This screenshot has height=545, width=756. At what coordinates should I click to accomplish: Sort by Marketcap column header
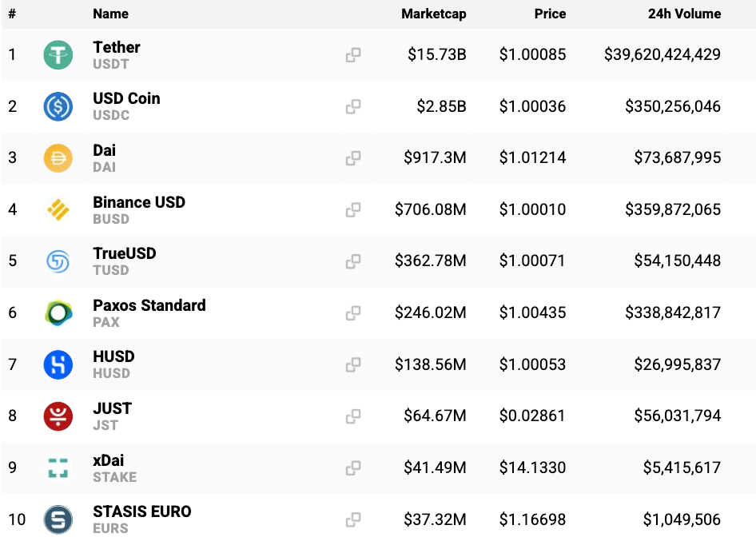(x=433, y=14)
